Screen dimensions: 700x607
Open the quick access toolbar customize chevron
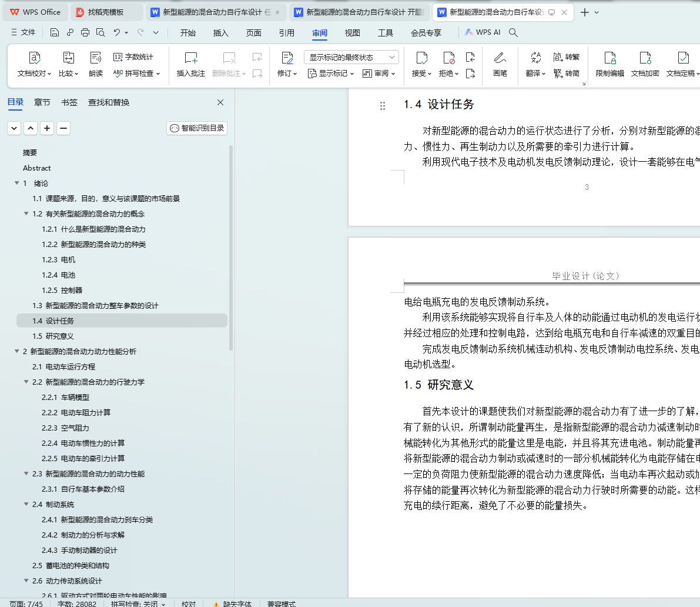pyautogui.click(x=156, y=32)
